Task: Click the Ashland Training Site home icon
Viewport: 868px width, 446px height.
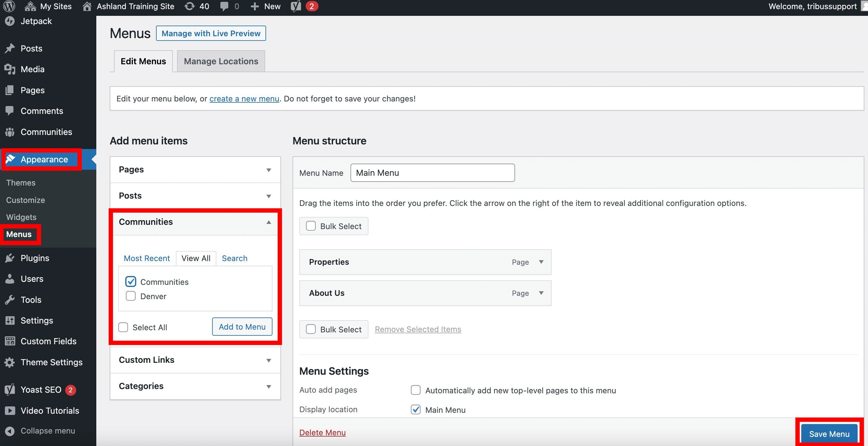Action: tap(87, 6)
